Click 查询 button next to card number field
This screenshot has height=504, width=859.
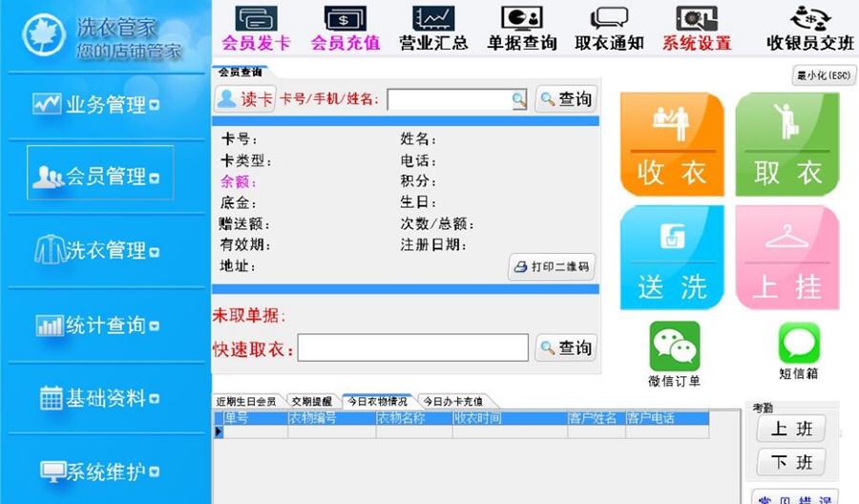click(x=566, y=99)
